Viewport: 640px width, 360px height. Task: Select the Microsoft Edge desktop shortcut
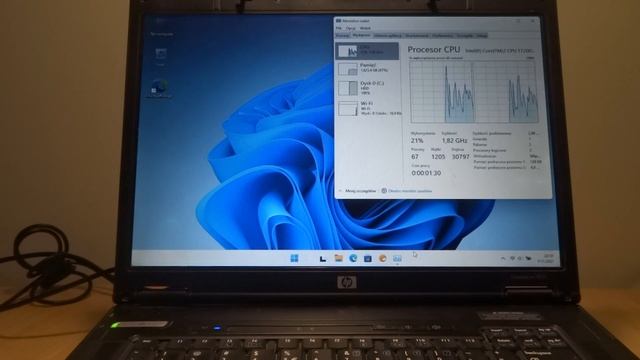(159, 89)
